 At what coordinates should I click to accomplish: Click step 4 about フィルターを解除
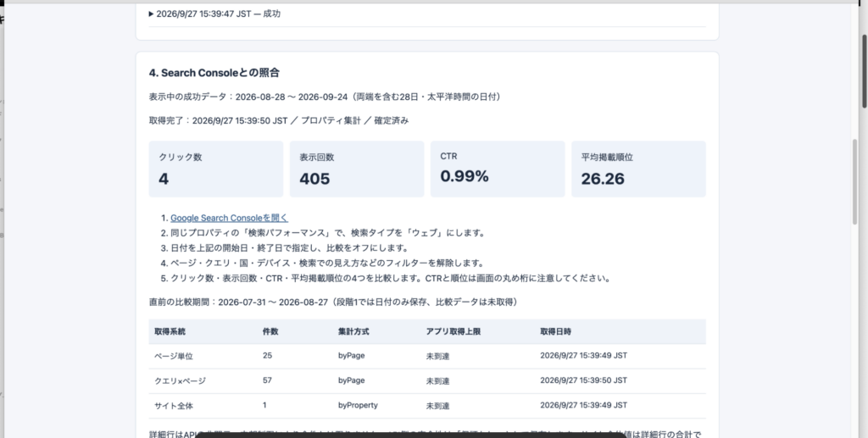click(327, 263)
